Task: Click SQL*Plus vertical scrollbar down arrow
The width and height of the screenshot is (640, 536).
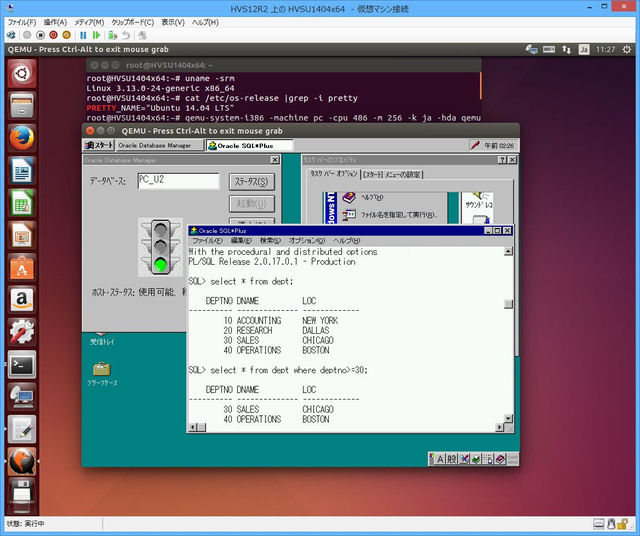Action: (508, 418)
